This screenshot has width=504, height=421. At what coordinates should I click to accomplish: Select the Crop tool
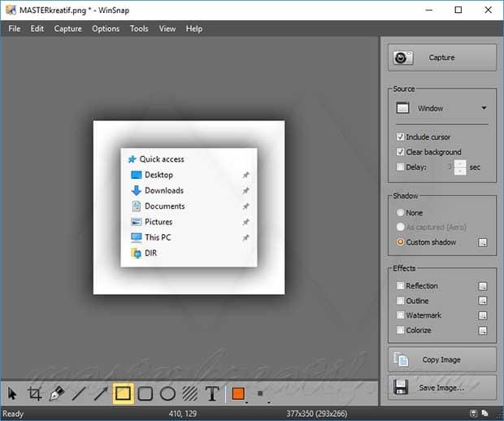click(x=35, y=393)
